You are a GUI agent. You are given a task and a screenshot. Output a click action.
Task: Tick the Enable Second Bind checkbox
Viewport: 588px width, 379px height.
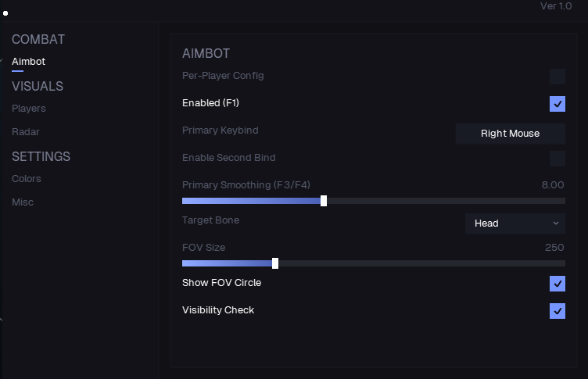(558, 159)
